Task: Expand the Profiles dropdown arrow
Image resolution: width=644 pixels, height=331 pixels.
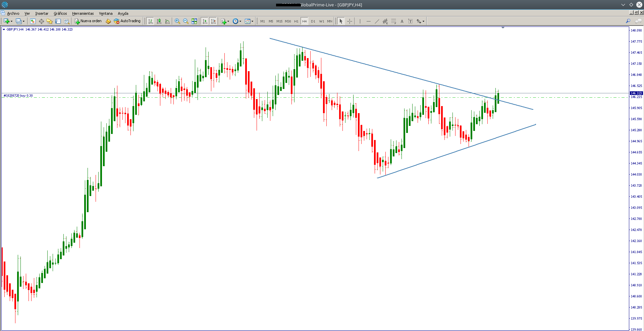Action: coord(23,21)
